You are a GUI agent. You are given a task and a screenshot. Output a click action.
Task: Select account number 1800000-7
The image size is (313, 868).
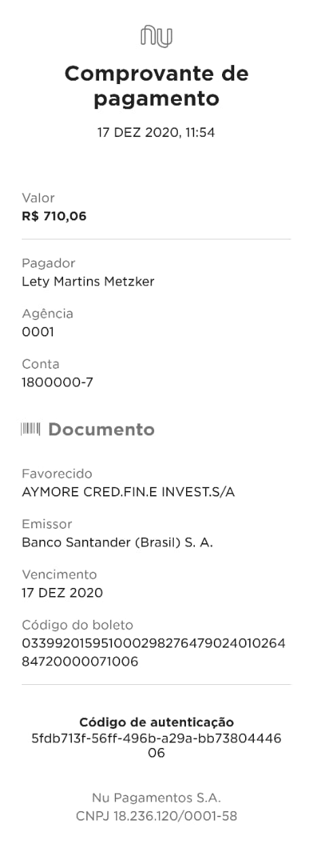[57, 382]
